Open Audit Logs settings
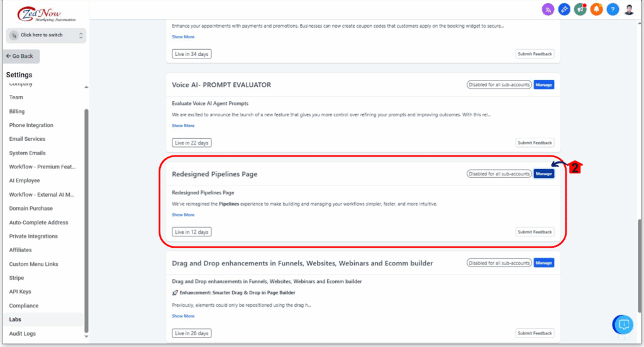 [22, 333]
